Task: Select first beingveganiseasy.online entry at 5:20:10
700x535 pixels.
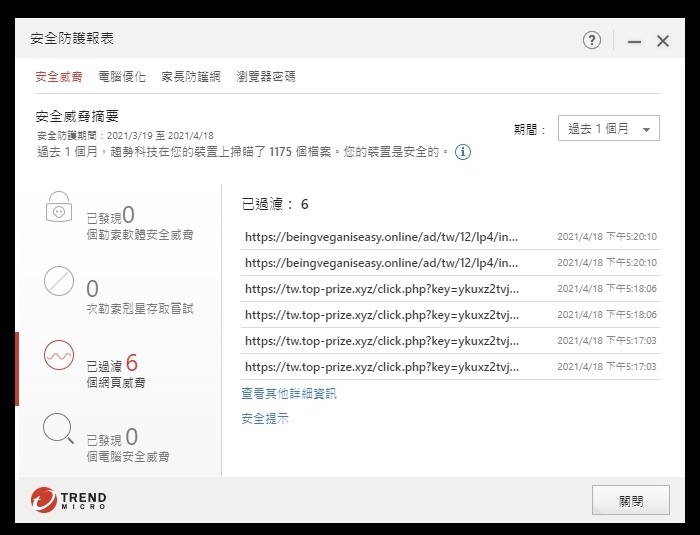Action: (x=381, y=237)
